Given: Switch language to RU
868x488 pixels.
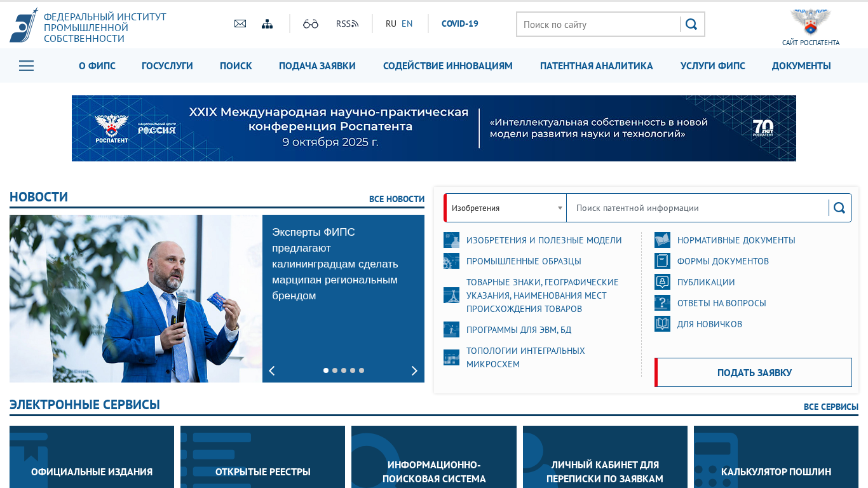Looking at the screenshot, I should 391,24.
